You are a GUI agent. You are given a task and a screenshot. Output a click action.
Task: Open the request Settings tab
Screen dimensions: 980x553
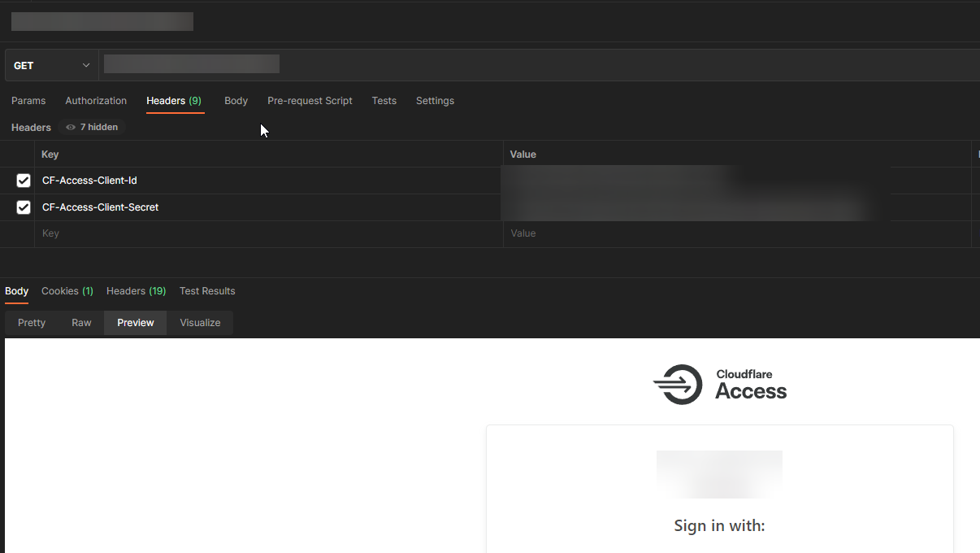pos(435,101)
